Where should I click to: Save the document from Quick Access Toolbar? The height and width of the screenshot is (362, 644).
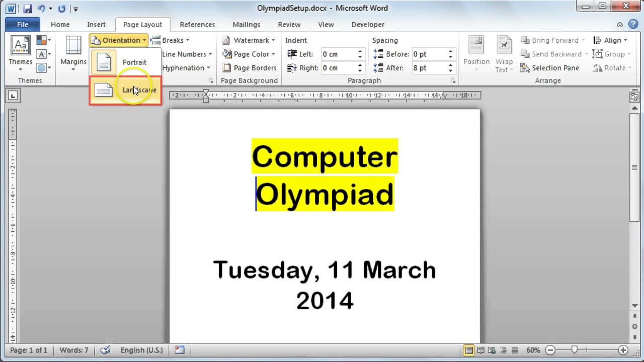(x=27, y=9)
